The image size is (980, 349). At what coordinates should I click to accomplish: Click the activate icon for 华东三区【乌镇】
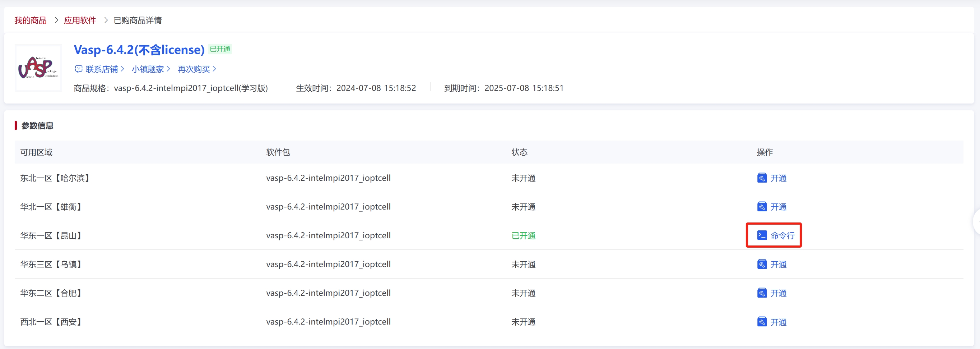point(762,264)
